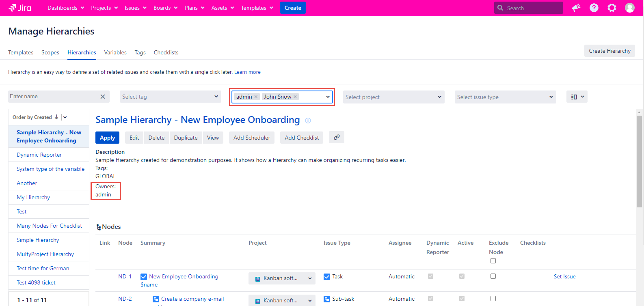Clear the Enter name filter with X
The width and height of the screenshot is (644, 306).
pos(103,97)
